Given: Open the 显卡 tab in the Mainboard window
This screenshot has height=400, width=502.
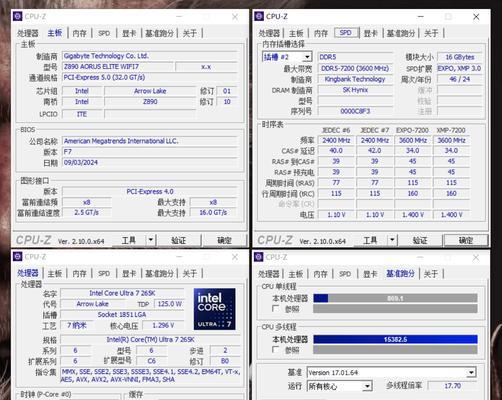Looking at the screenshot, I should pyautogui.click(x=129, y=33).
